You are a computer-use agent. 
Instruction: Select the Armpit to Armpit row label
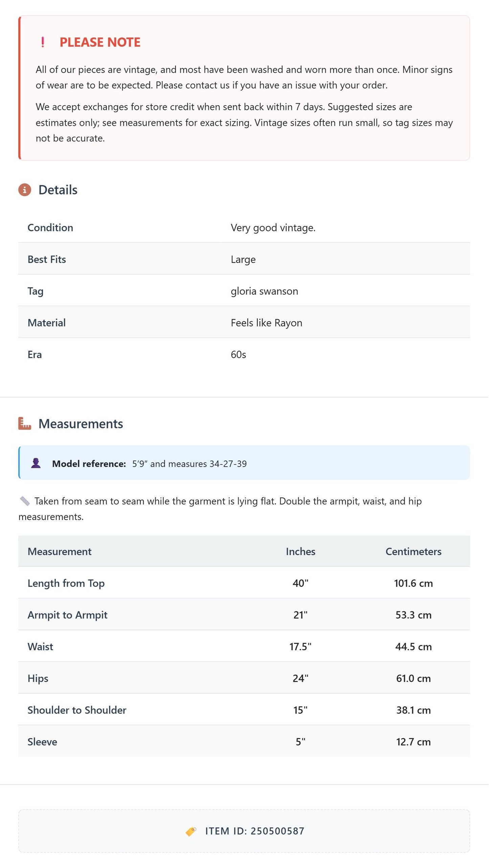[x=67, y=615]
